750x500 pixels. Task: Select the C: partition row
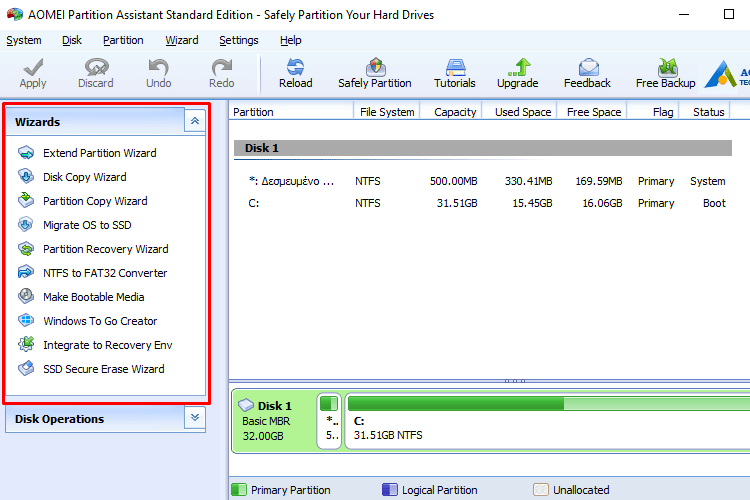(x=483, y=203)
